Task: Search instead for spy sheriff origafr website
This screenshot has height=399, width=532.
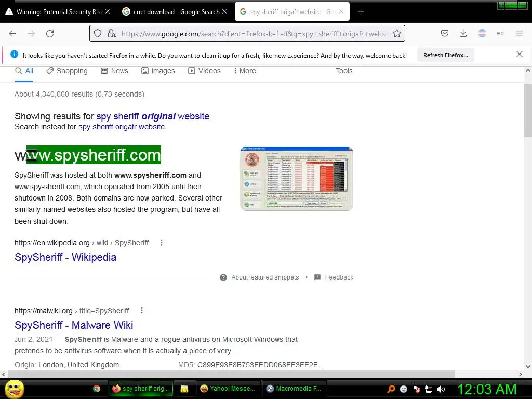Action: [122, 127]
